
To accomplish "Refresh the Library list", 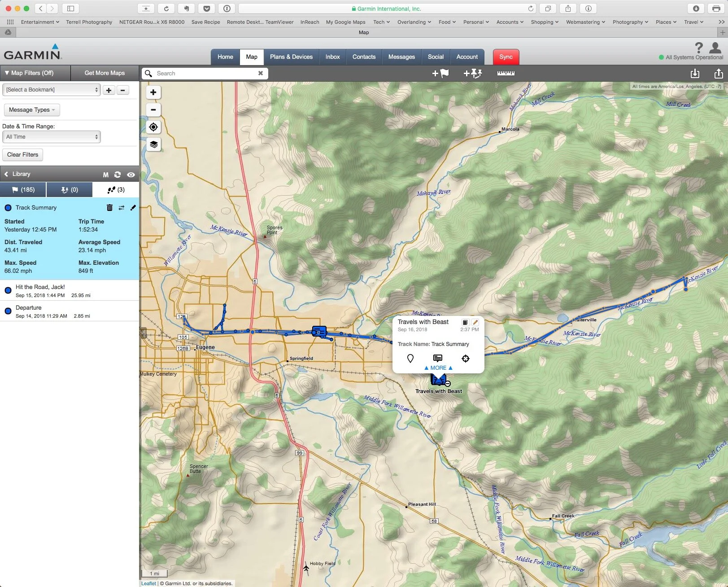I will 118,175.
